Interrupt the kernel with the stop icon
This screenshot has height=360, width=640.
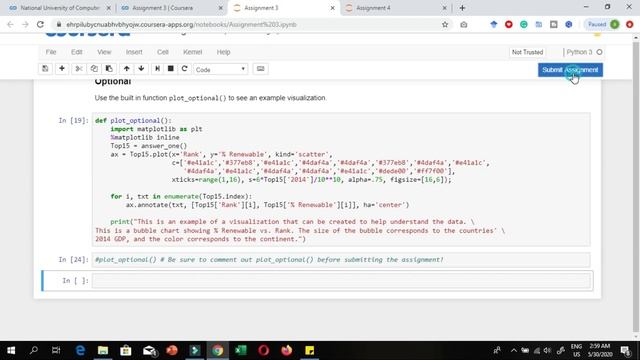171,69
